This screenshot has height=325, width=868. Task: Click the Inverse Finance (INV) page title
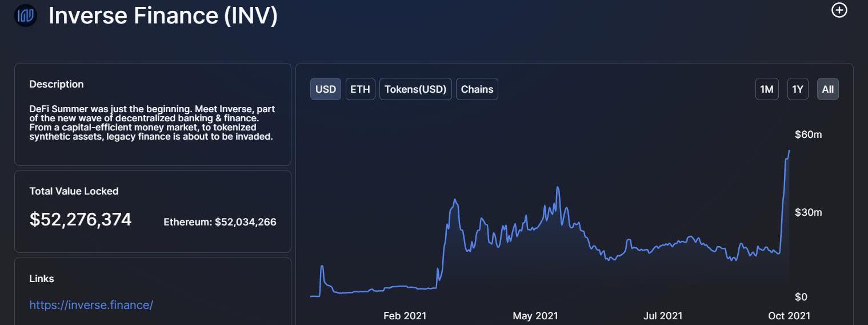163,16
